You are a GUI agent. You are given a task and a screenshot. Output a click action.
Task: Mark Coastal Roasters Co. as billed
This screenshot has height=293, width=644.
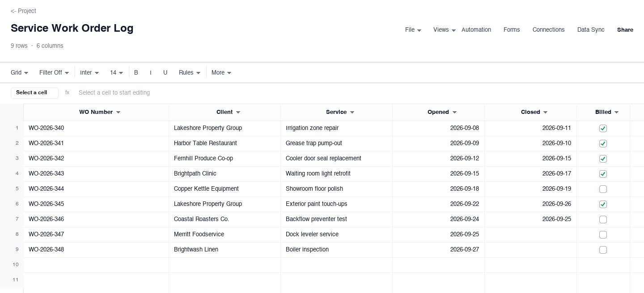click(603, 219)
